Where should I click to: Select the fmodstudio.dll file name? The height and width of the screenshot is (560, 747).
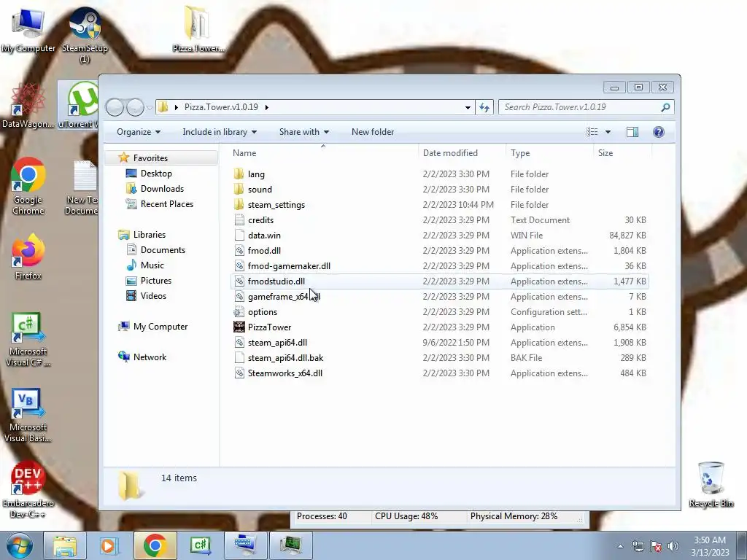(x=276, y=281)
